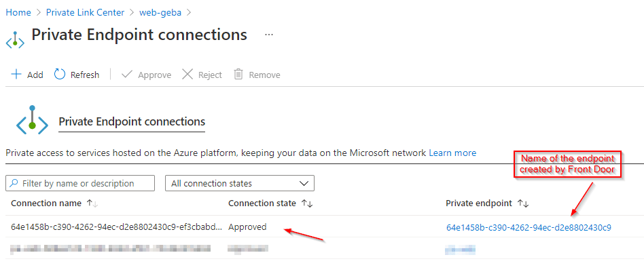
Task: Open private endpoint 64e1458b link
Action: pos(528,227)
